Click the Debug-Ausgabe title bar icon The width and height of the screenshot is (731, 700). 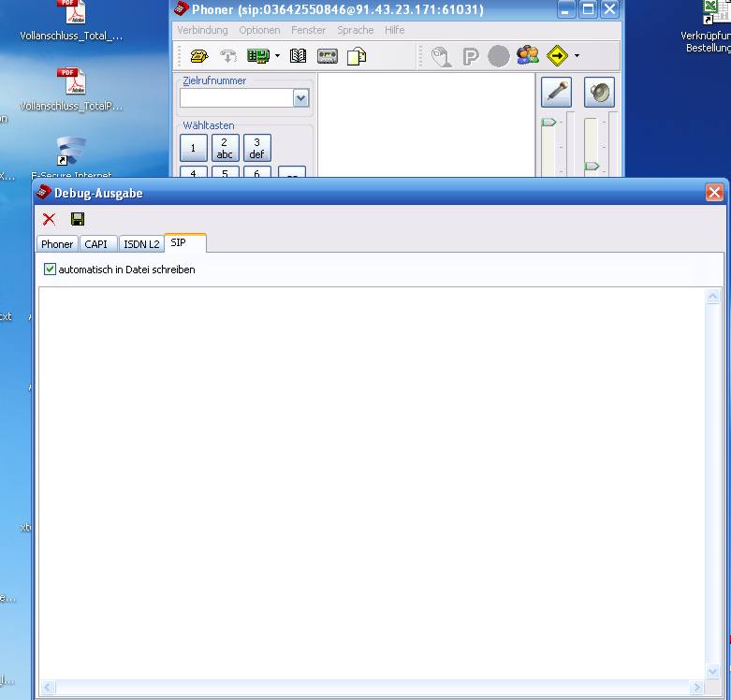pyautogui.click(x=43, y=192)
